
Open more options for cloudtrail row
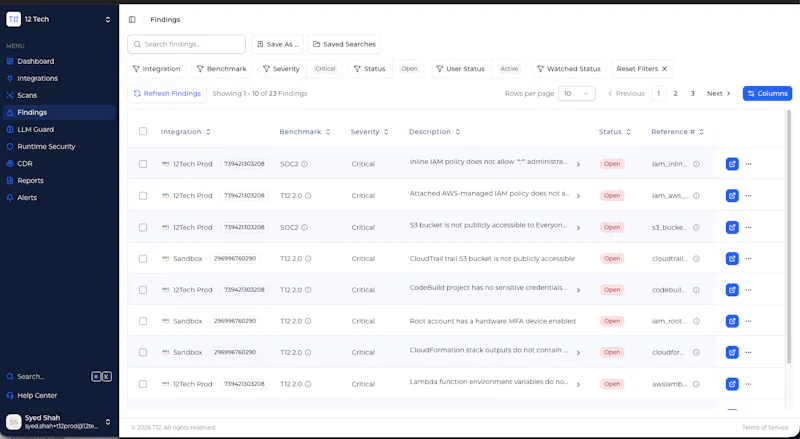(x=748, y=259)
